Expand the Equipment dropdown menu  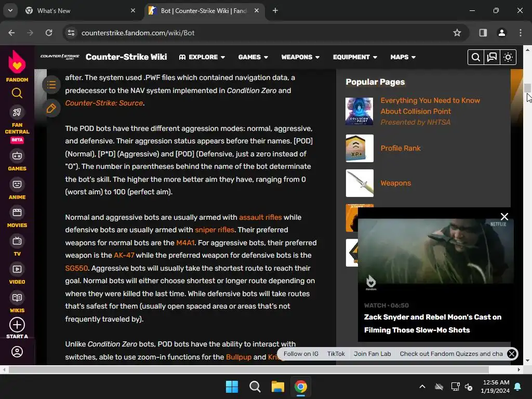pyautogui.click(x=355, y=57)
